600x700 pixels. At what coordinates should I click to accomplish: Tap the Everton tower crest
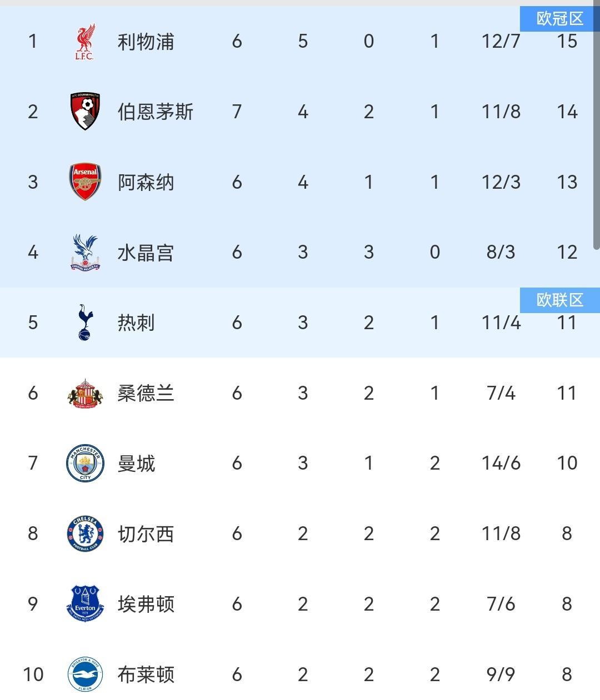(x=85, y=604)
